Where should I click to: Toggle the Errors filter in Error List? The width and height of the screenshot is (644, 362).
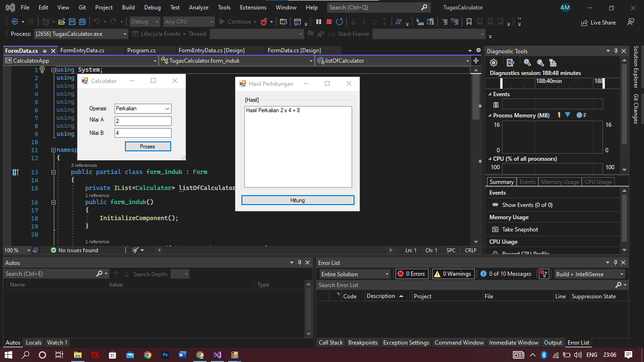411,274
